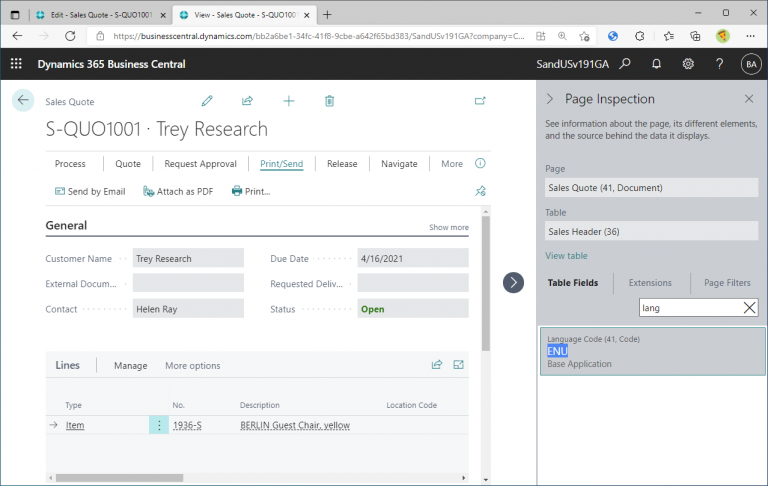The width and height of the screenshot is (768, 486).
Task: Click the plus icon to create new quote
Action: point(289,101)
